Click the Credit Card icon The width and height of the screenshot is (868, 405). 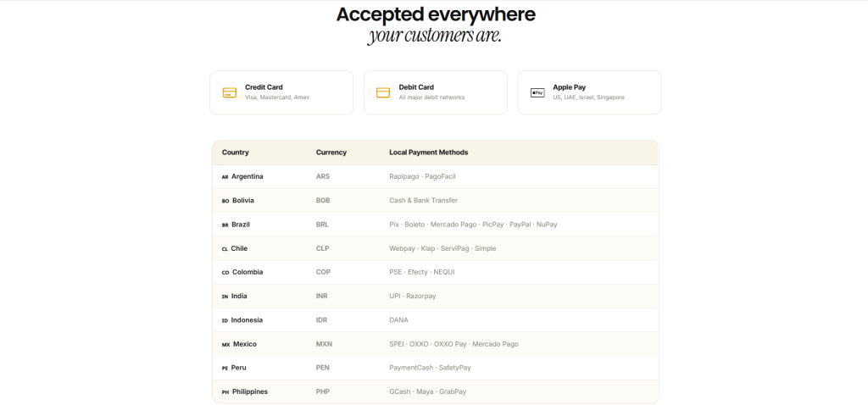click(230, 92)
